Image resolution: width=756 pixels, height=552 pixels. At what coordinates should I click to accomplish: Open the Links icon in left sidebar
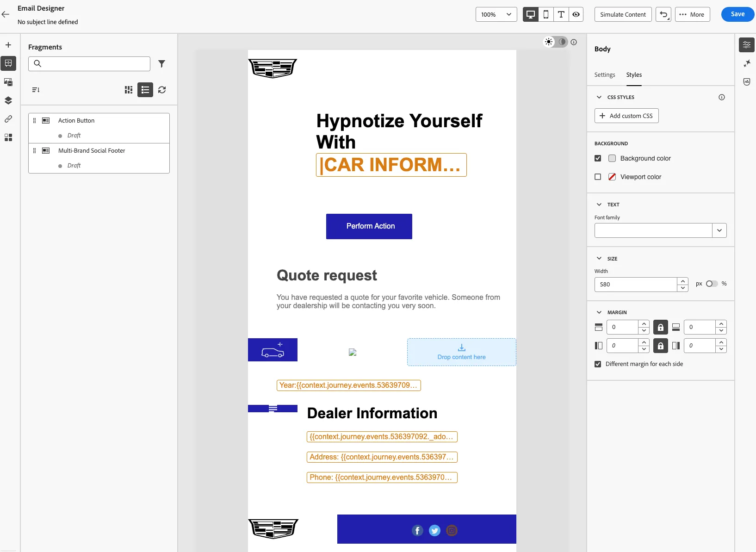[8, 119]
